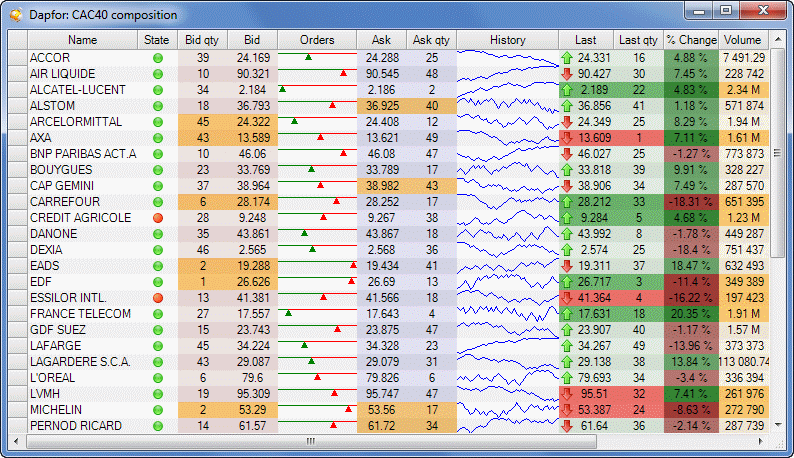The height and width of the screenshot is (458, 794).
Task: Click the horizontal scrollbar right arrow
Action: tap(760, 441)
